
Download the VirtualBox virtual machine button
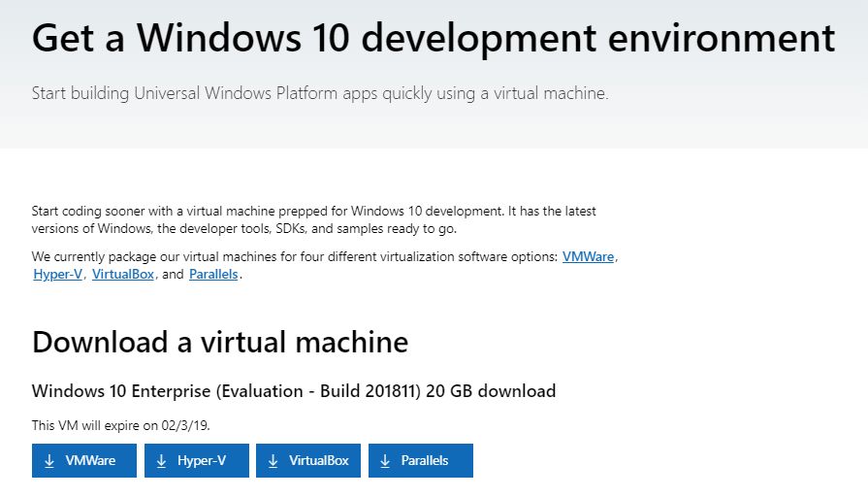point(308,460)
